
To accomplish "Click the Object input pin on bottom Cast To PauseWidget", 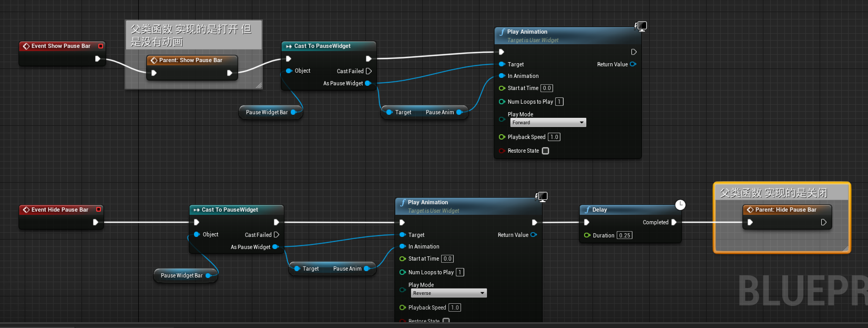I will (x=197, y=234).
